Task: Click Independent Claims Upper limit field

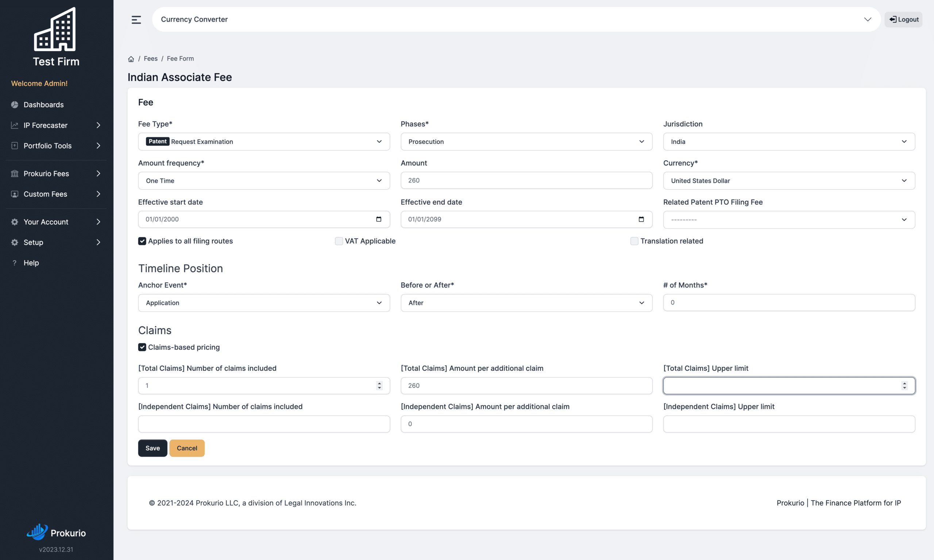Action: [789, 423]
